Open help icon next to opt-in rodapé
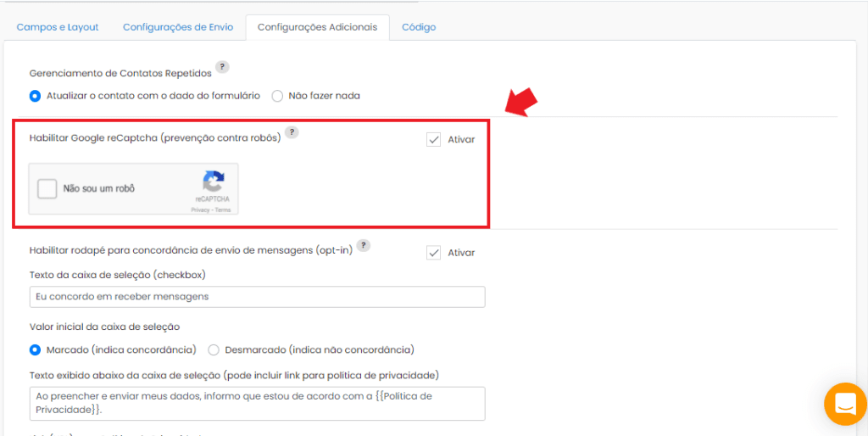868x436 pixels. [x=363, y=245]
